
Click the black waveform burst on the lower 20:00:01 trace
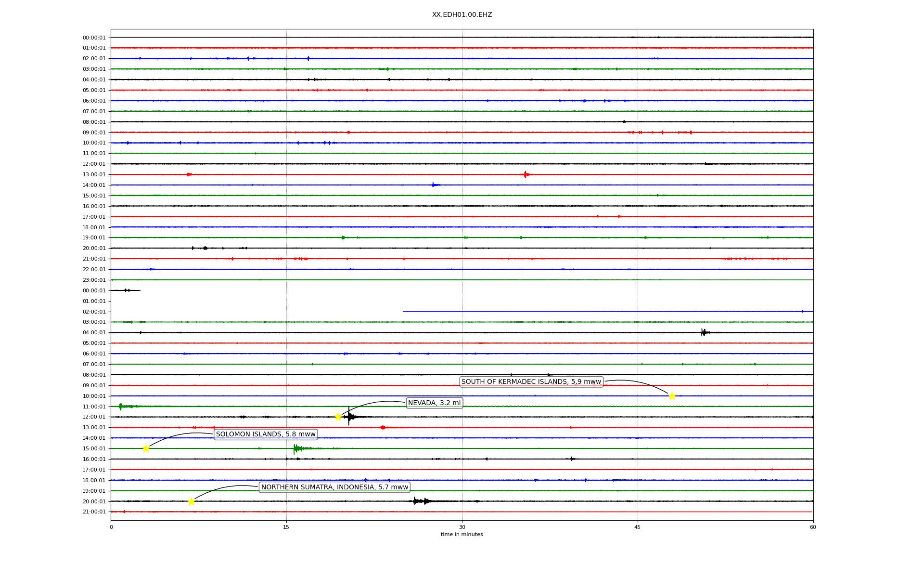[420, 501]
